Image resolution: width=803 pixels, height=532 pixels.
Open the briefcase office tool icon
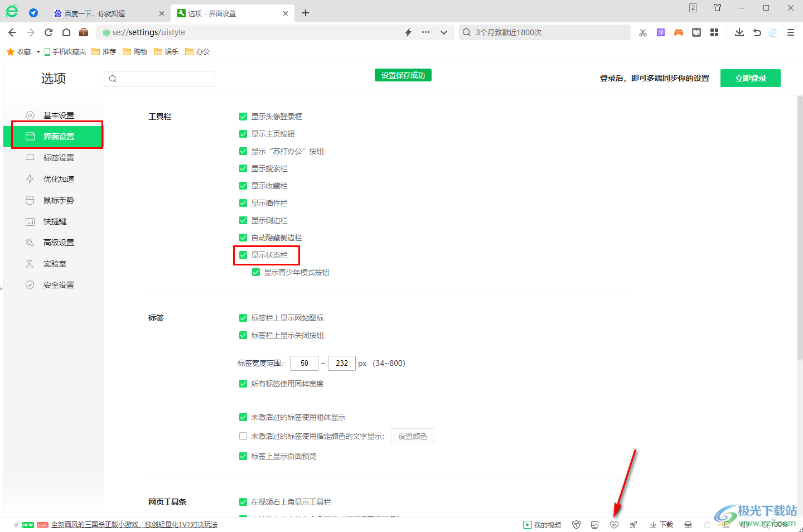(84, 32)
